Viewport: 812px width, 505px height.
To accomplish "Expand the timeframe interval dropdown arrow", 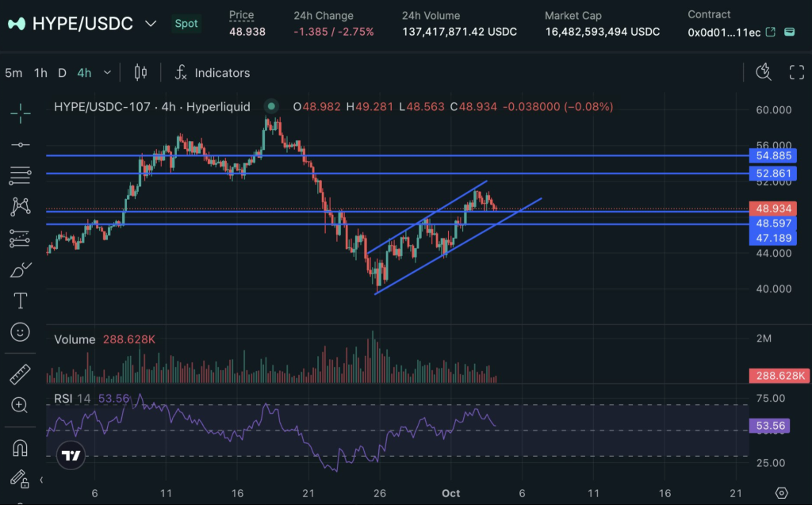I will (107, 72).
